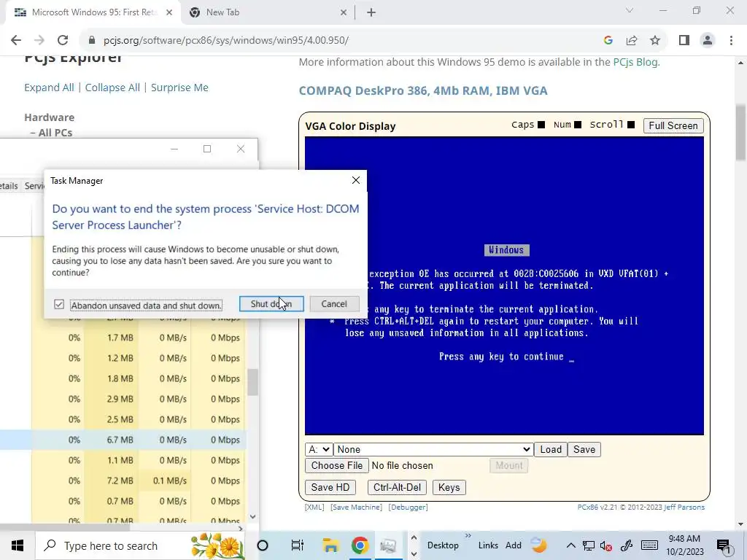Click inside the blue VGA display
Image resolution: width=747 pixels, height=560 pixels.
coord(504,286)
